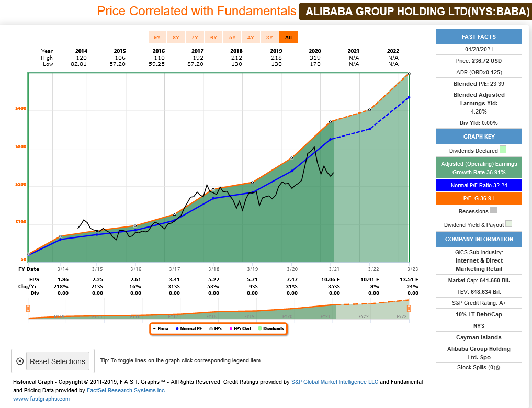Choose the 5Y time range tab
This screenshot has height=408, width=532.
[x=232, y=37]
